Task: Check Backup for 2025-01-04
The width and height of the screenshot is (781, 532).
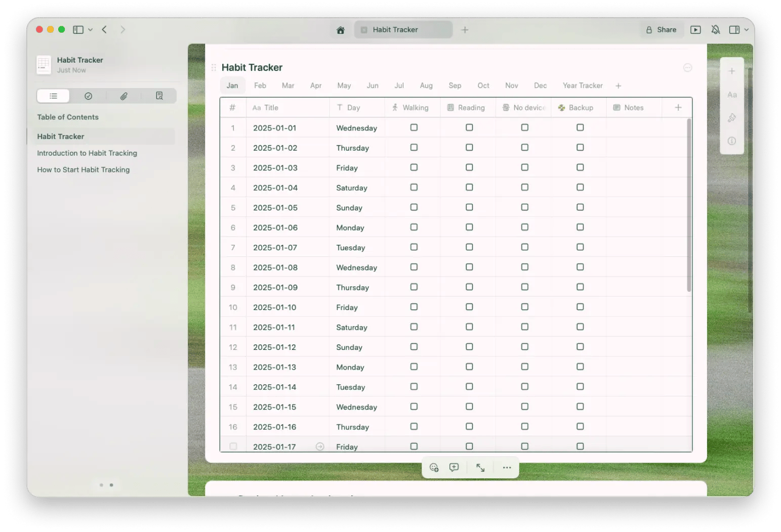Action: pos(580,188)
